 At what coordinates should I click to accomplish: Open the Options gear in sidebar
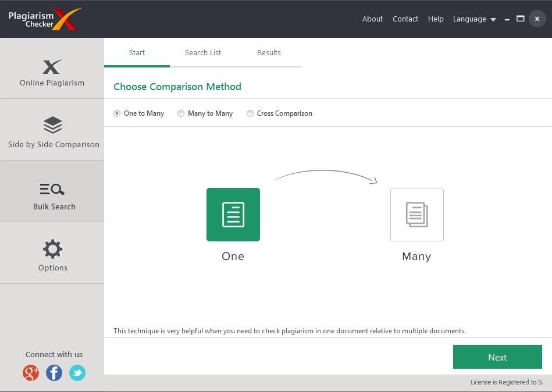(x=52, y=253)
